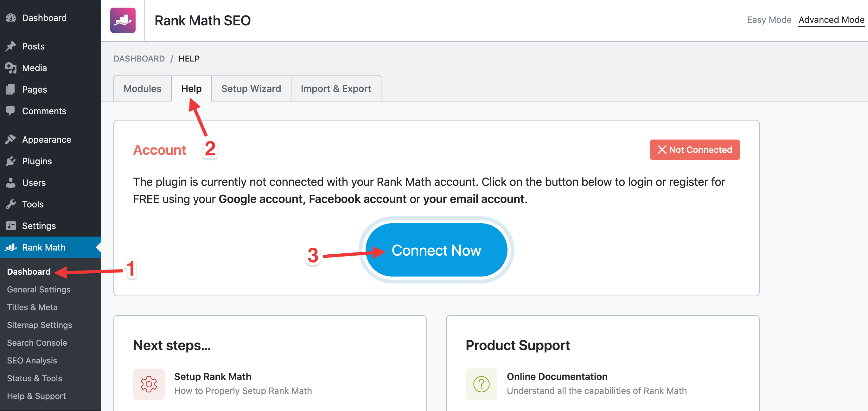Switch to the Modules tab
The height and width of the screenshot is (411, 868).
[143, 88]
